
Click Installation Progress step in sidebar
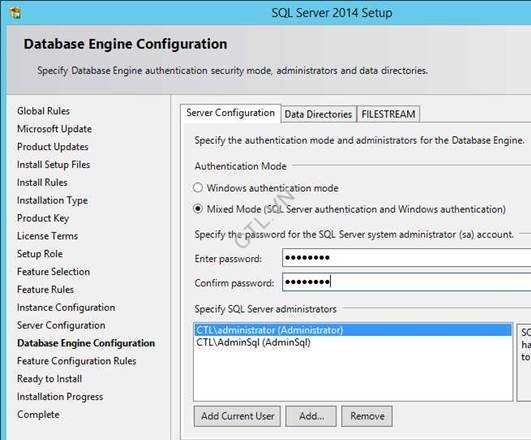(60, 397)
